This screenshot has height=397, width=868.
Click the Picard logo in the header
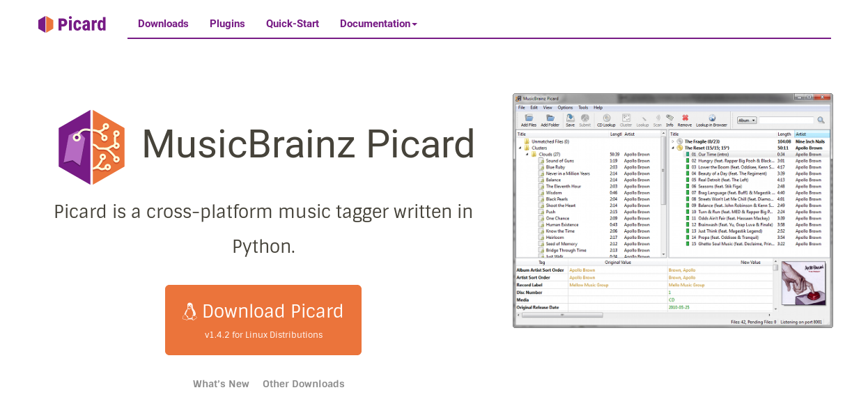pos(72,24)
